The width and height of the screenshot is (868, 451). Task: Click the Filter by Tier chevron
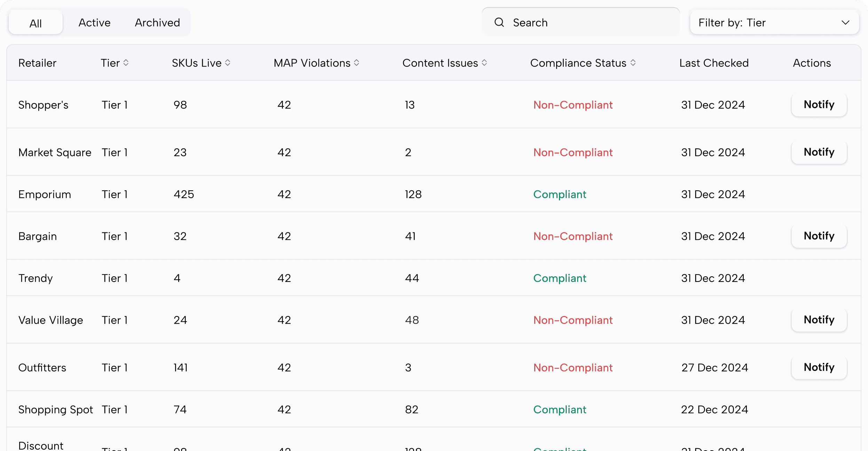845,23
